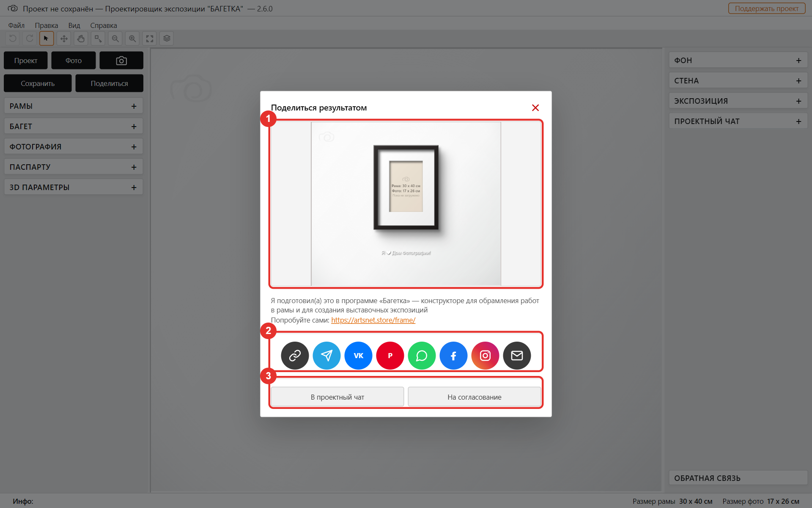Click the На согласование button
This screenshot has height=508, width=812.
click(x=475, y=397)
